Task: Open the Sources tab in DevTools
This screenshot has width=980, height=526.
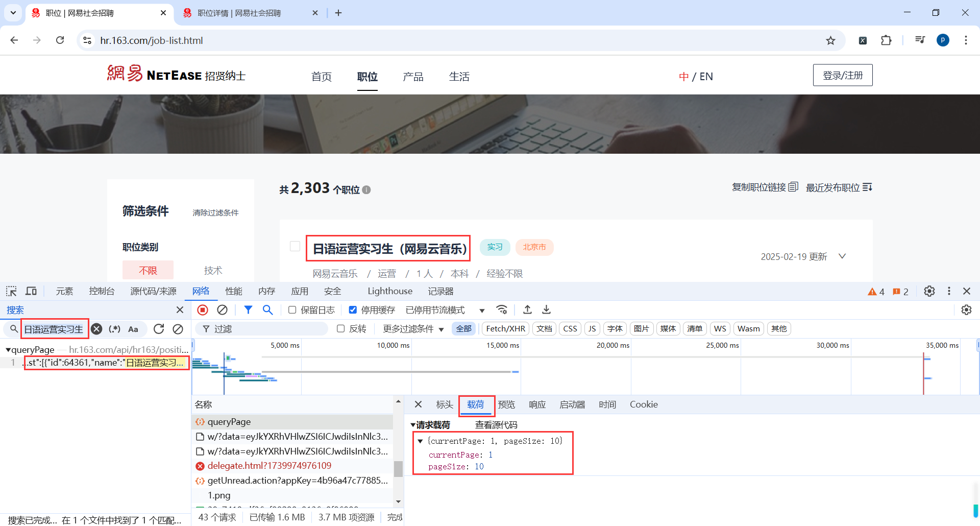Action: click(153, 291)
